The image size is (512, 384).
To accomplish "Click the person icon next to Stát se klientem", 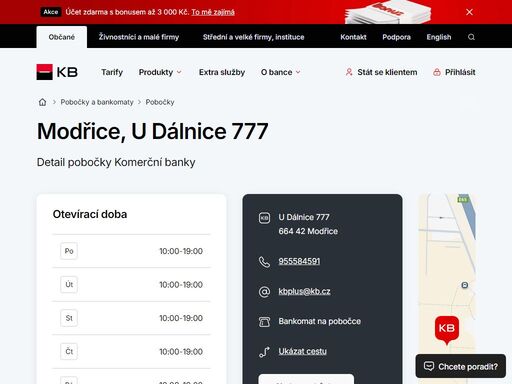I will pos(349,72).
